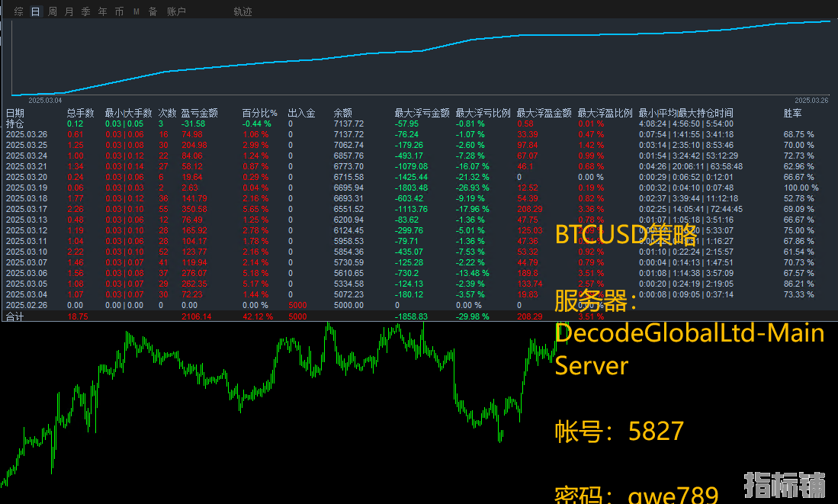Viewport: 838px width, 504px height.
Task: Click the 最小|平均|最大持仓时间 column header
Action: [x=685, y=113]
